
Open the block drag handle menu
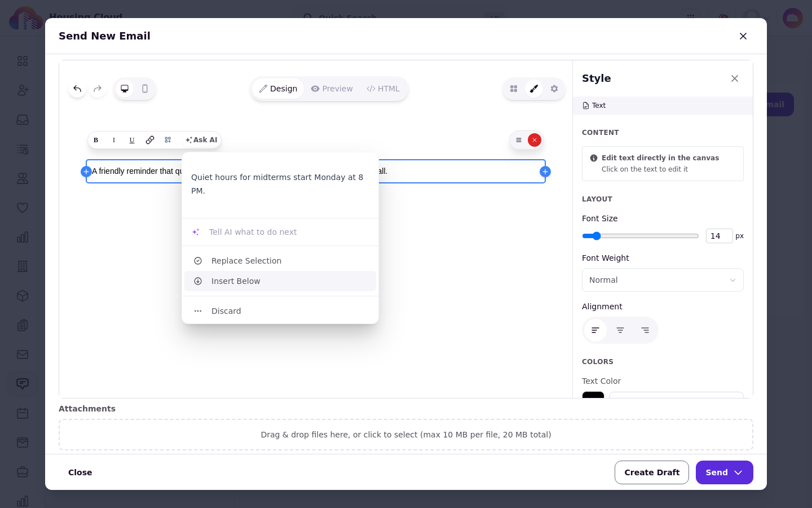click(519, 140)
